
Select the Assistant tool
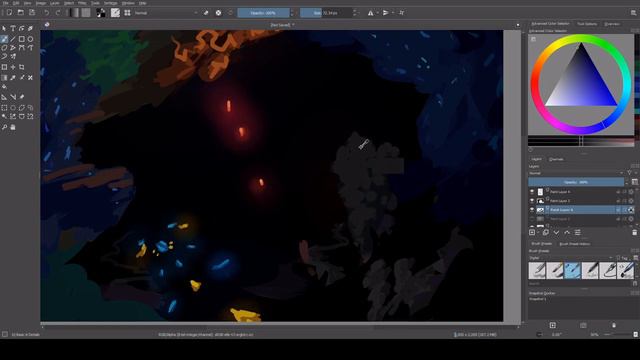point(4,97)
